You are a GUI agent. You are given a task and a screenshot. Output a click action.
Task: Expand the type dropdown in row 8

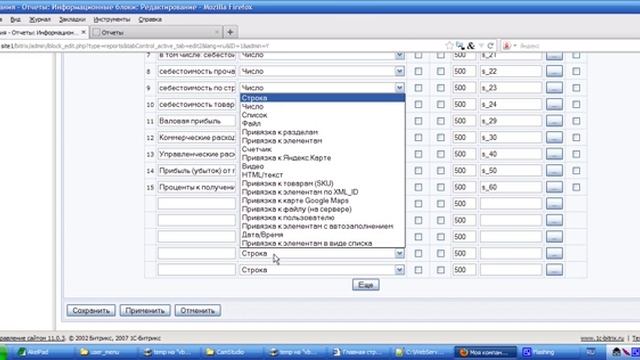pyautogui.click(x=399, y=71)
